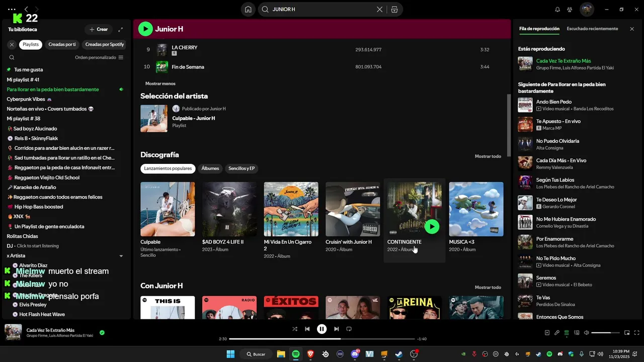The image size is (644, 362).
Task: Open Connect to a device icon
Action: [576, 332]
